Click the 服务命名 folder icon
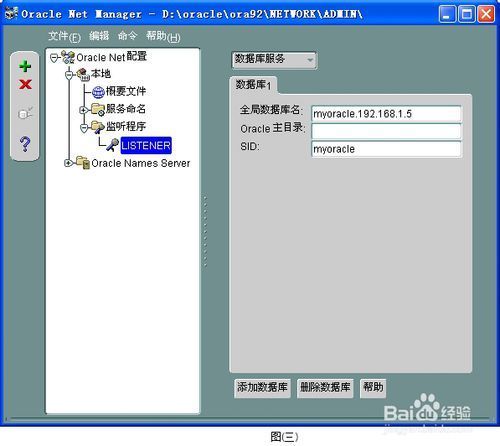Viewport: 500px width, 446px height. tap(98, 109)
